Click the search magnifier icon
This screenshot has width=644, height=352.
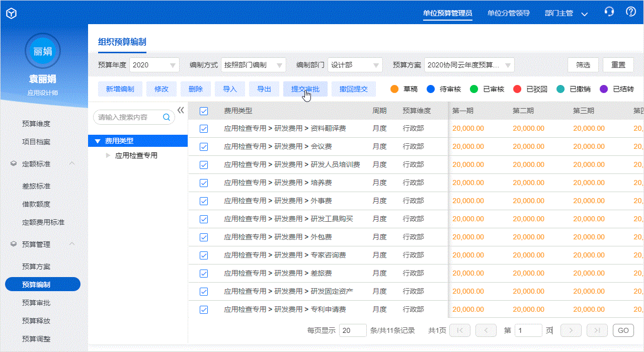(x=167, y=117)
